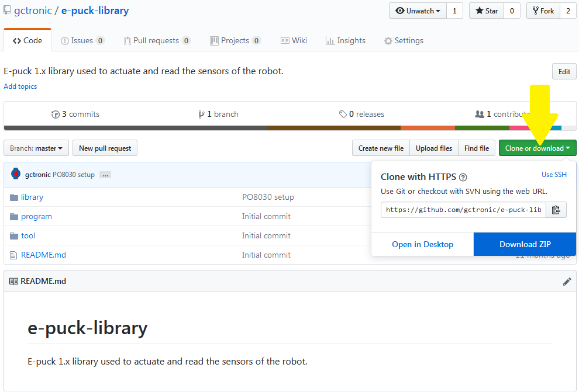
Task: Toggle the Clone or download dropdown
Action: point(537,148)
